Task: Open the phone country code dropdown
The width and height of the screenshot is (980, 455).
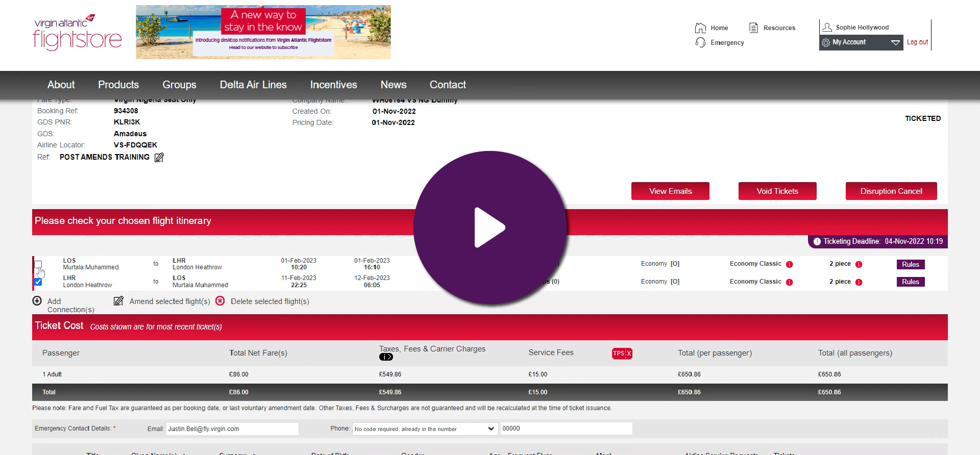Action: click(x=424, y=429)
